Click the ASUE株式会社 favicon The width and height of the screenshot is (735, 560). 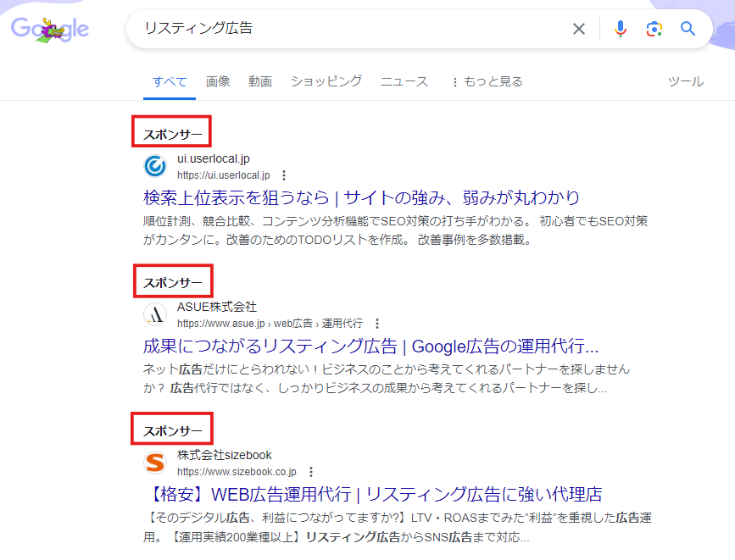coord(155,314)
